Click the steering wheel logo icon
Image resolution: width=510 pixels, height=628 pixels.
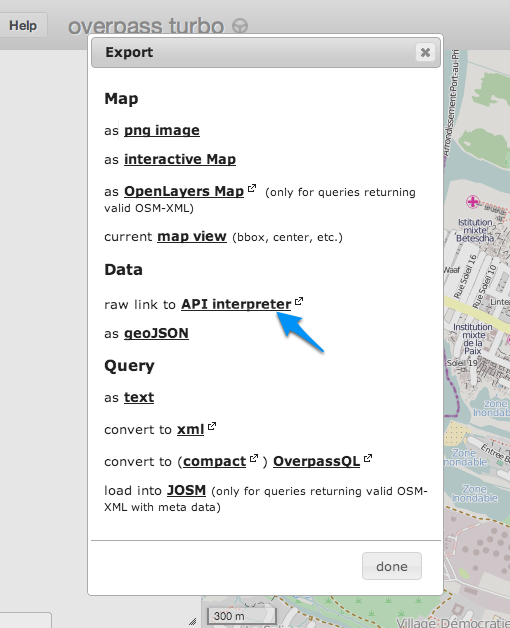(x=240, y=26)
